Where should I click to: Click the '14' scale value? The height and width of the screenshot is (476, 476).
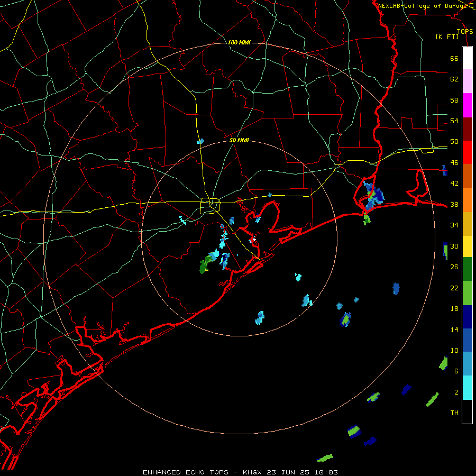click(454, 329)
